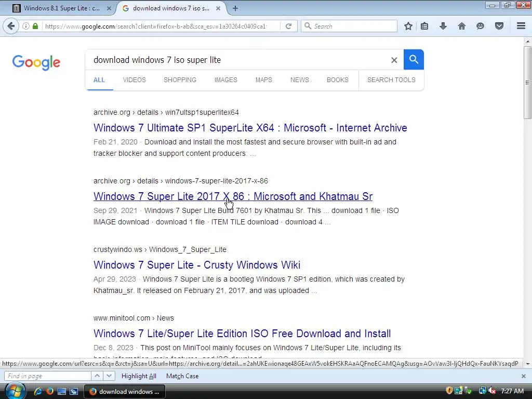Click archive.org win7ultsp1superlitex64 breadcrumb text
532x399 pixels.
pyautogui.click(x=166, y=112)
